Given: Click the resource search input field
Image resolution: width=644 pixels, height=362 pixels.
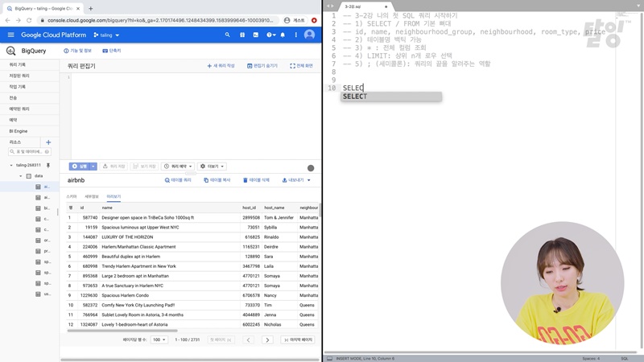Looking at the screenshot, I should [29, 152].
